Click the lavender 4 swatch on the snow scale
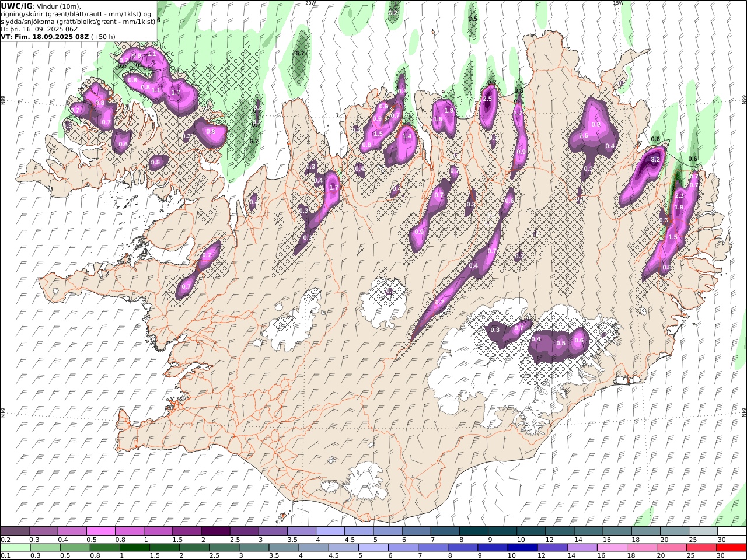The height and width of the screenshot is (560, 747). 330,531
